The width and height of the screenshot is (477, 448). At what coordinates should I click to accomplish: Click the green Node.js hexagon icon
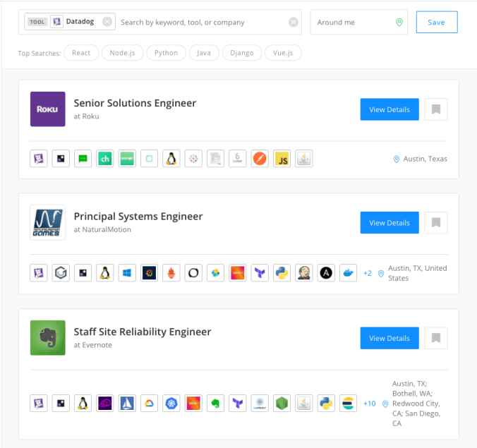tap(282, 404)
